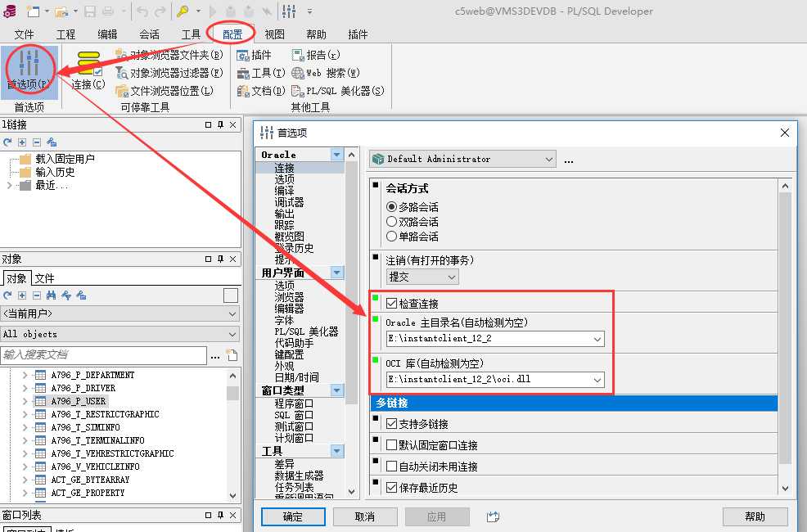Open 文档(D) configuration in the ribbon

click(x=261, y=91)
